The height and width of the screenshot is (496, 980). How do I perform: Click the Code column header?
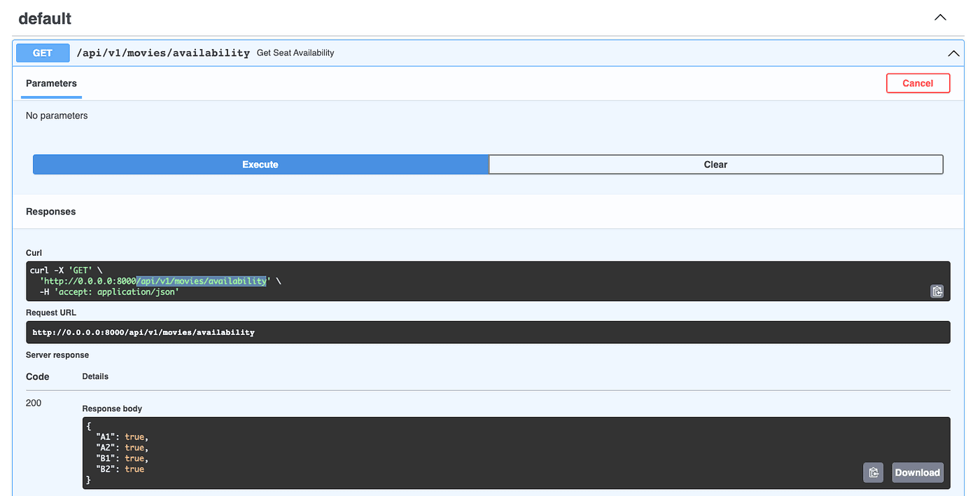coord(38,376)
